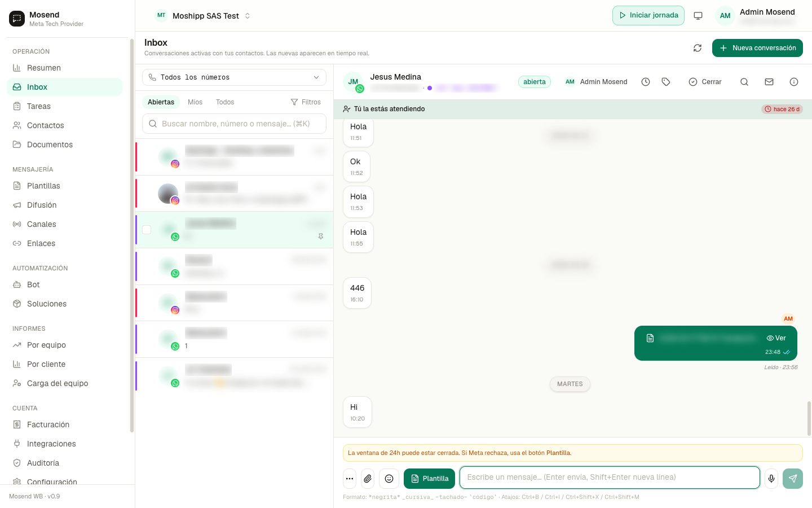Viewport: 812px width, 508px height.
Task: Attach a file with the paperclip icon
Action: coord(368,479)
